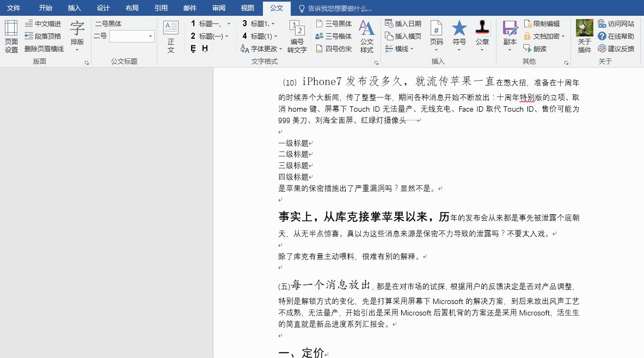
Task: Expand the 标题(一) dropdown arrow
Action: pos(226,36)
